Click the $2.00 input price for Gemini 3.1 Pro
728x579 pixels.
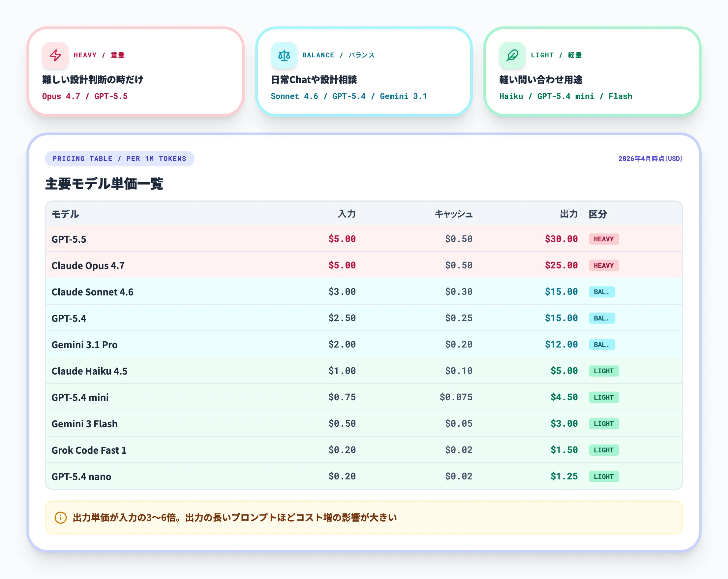(x=342, y=344)
